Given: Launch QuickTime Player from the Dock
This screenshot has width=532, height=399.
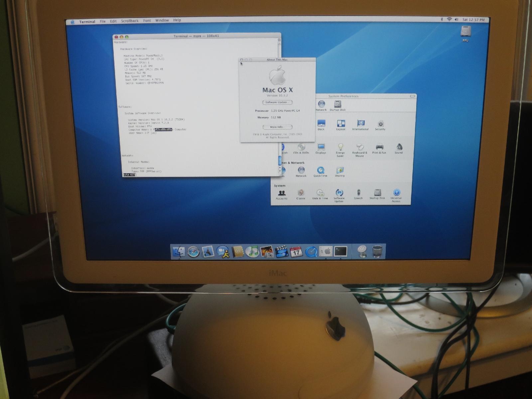Looking at the screenshot, I should pos(311,252).
